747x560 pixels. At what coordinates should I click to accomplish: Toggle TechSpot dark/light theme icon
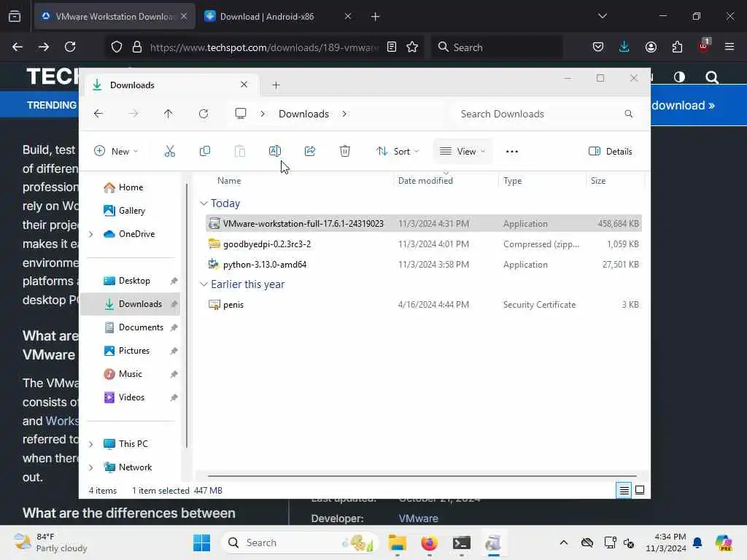coord(679,77)
